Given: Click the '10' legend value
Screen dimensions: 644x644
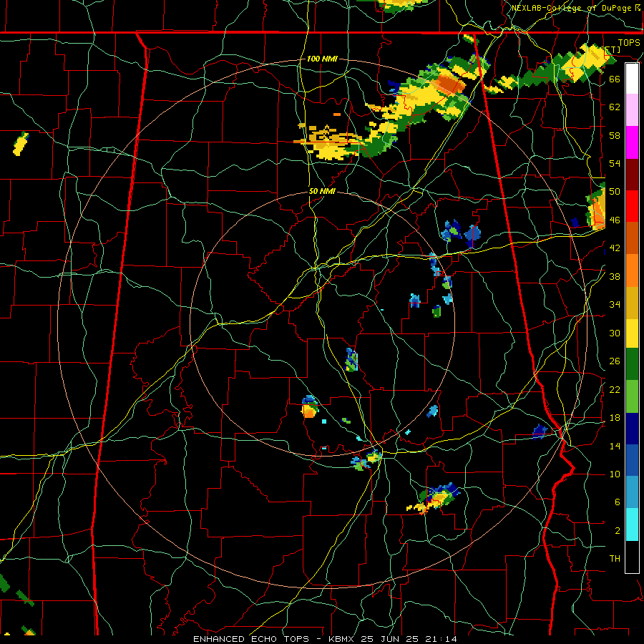Looking at the screenshot, I should click(615, 474).
